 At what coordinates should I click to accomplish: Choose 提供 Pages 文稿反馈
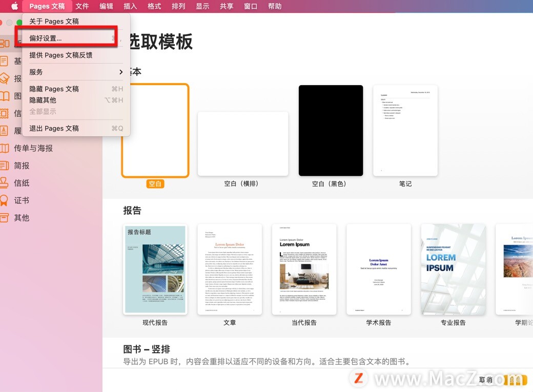[x=76, y=55]
